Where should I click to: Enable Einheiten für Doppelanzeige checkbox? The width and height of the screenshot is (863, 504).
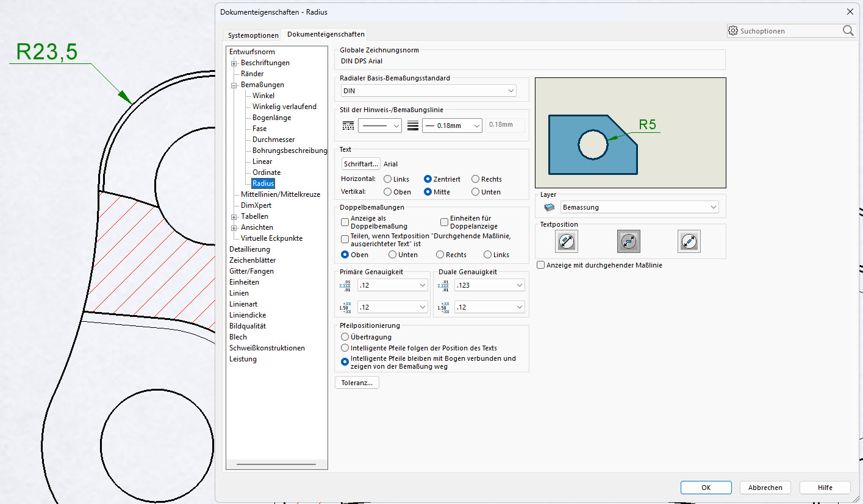(x=445, y=222)
